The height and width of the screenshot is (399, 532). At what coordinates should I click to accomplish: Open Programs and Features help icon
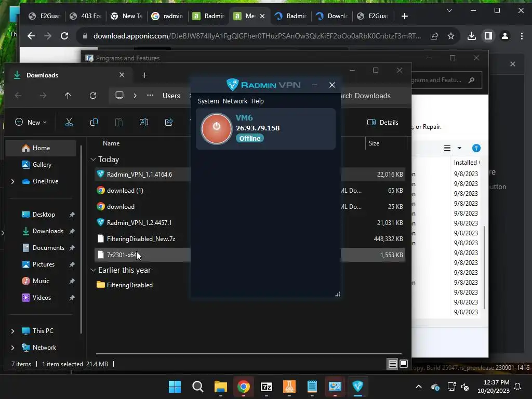click(476, 148)
